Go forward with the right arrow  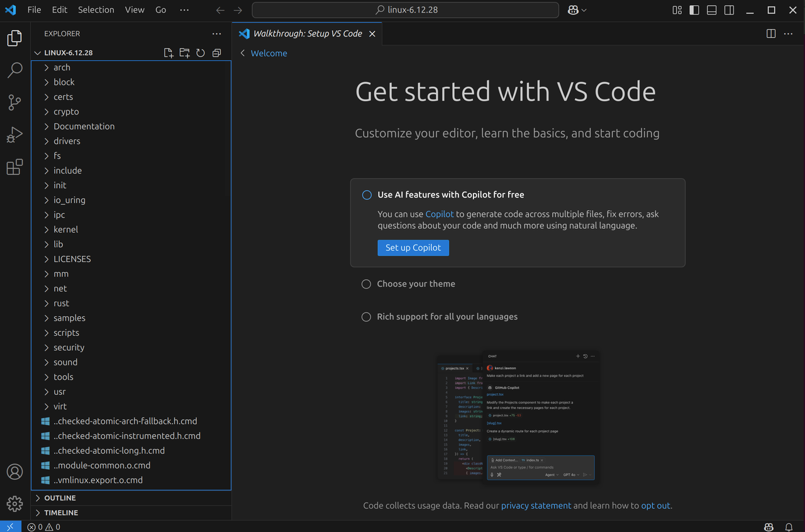click(238, 10)
